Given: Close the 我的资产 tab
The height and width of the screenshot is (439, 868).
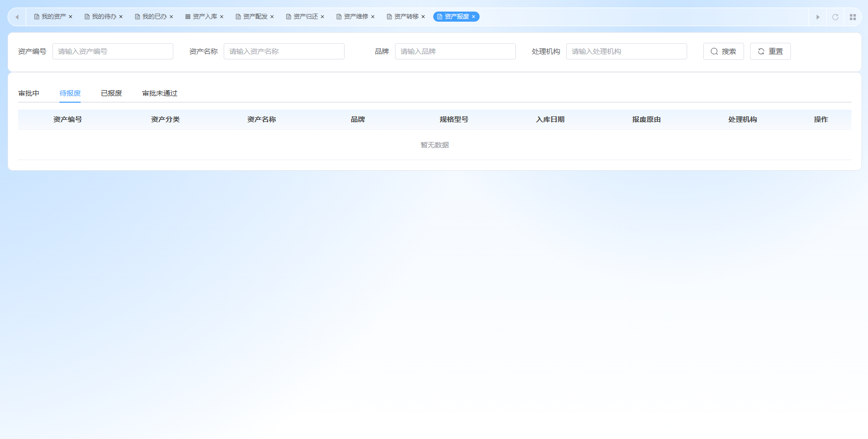Looking at the screenshot, I should pyautogui.click(x=71, y=17).
